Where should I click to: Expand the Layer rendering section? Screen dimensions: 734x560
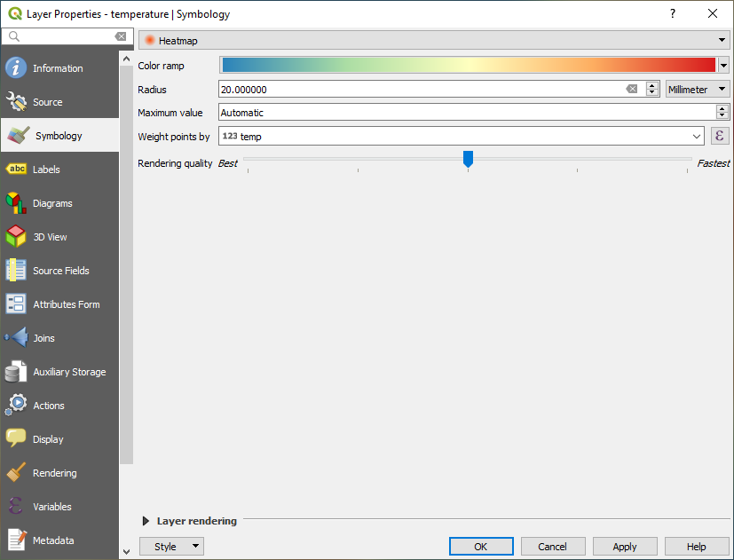[146, 521]
